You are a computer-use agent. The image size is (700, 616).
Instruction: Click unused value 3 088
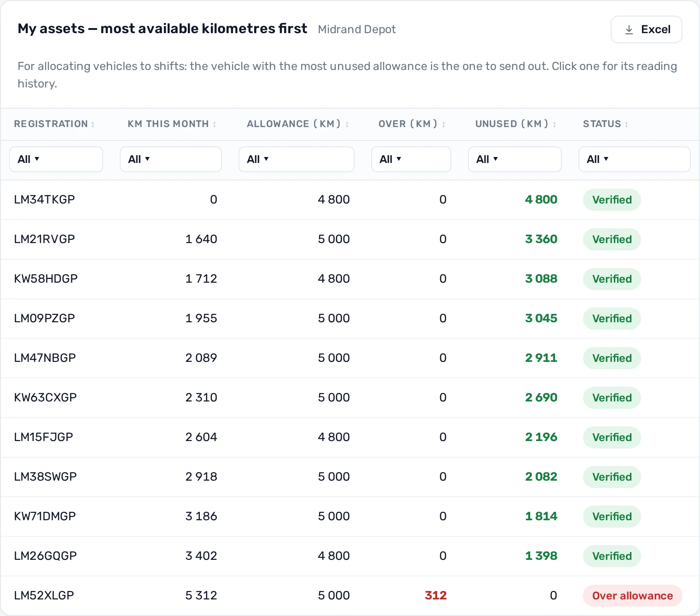pos(541,279)
